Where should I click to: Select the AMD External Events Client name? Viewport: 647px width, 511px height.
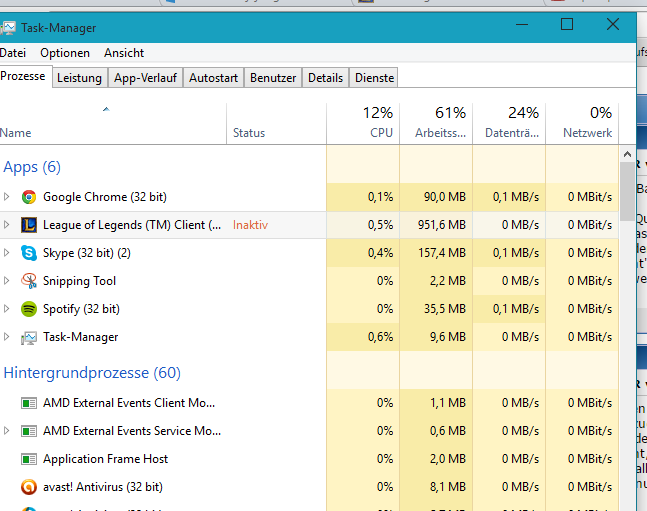(129, 403)
